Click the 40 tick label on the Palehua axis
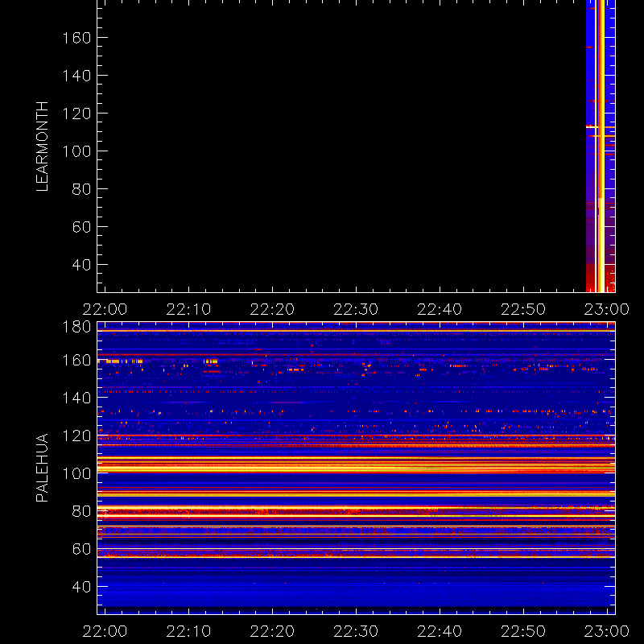This screenshot has height=644, width=644. tap(81, 587)
